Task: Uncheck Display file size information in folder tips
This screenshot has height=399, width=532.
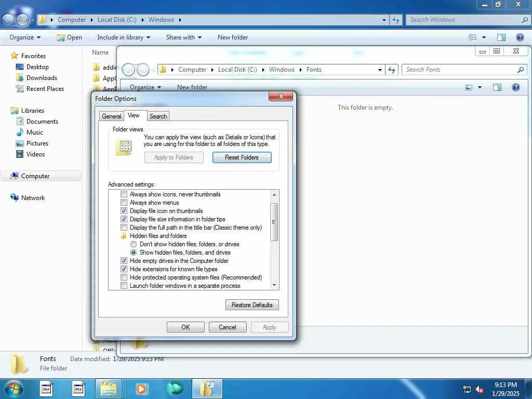Action: (x=124, y=219)
